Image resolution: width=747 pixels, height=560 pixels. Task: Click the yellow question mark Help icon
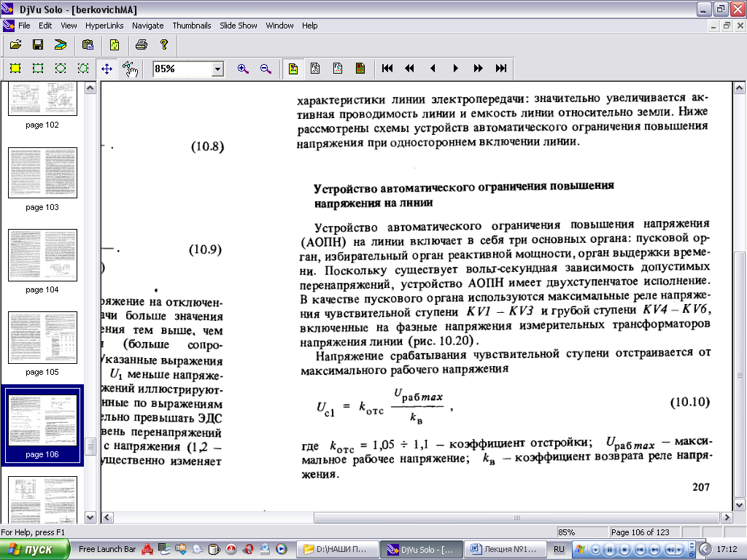click(x=164, y=44)
